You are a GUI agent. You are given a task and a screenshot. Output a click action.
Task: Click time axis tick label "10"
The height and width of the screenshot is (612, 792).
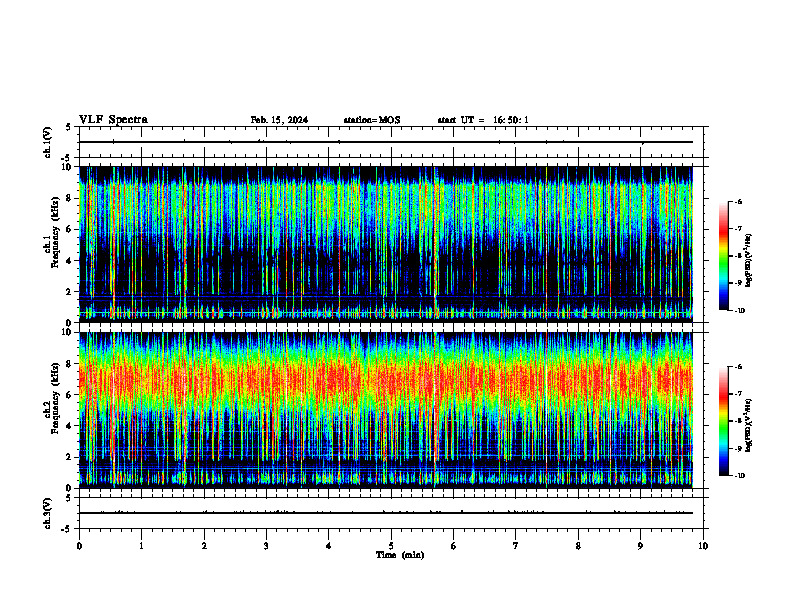pyautogui.click(x=703, y=546)
